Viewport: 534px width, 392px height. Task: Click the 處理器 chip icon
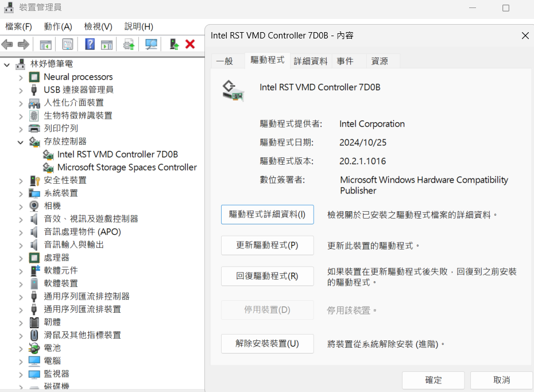point(34,258)
